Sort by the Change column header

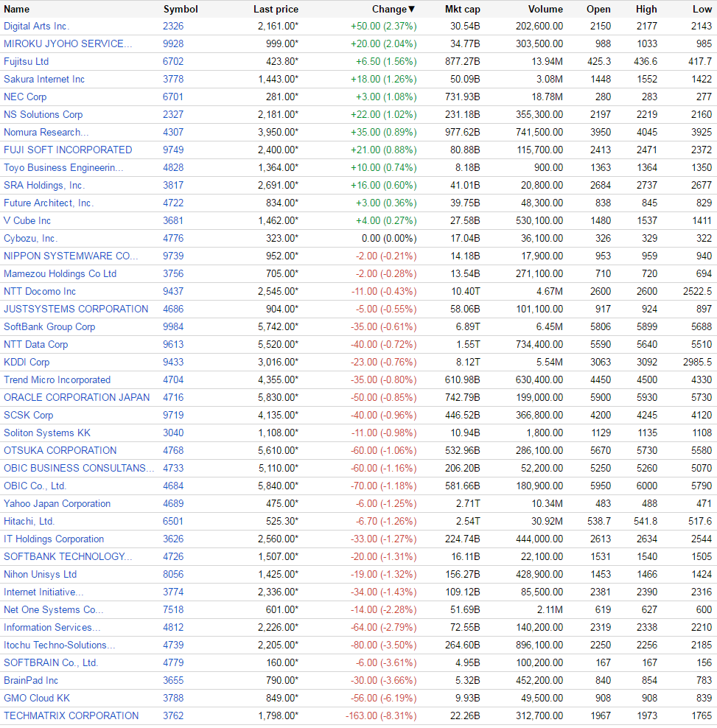393,10
